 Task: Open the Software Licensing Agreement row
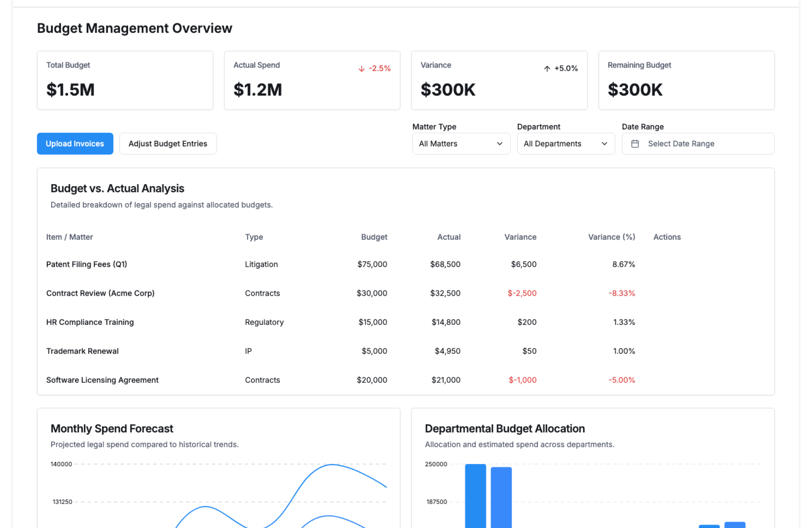[102, 380]
